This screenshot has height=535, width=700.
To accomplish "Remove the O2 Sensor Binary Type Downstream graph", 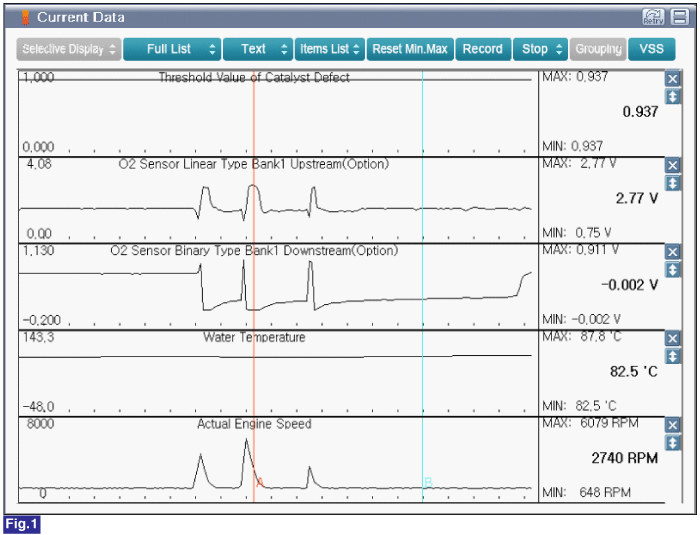I will pos(672,252).
